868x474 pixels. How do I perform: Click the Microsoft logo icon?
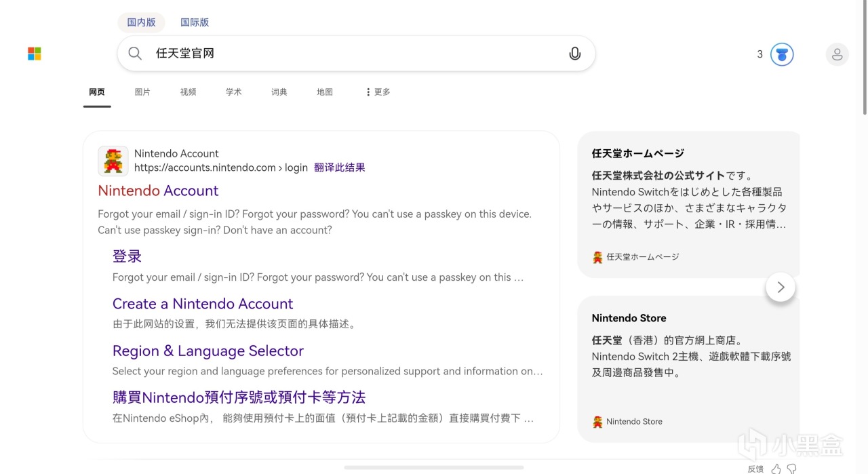click(35, 54)
